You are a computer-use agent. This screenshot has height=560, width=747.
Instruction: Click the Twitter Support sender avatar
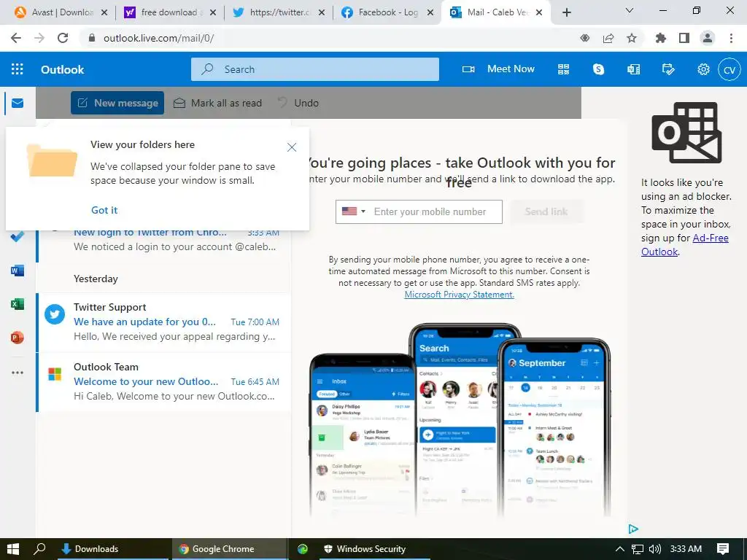pyautogui.click(x=55, y=314)
